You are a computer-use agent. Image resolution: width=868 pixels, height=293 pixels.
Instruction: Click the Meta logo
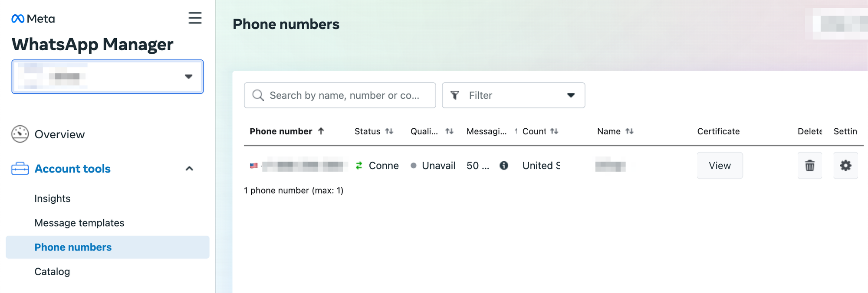coord(33,19)
